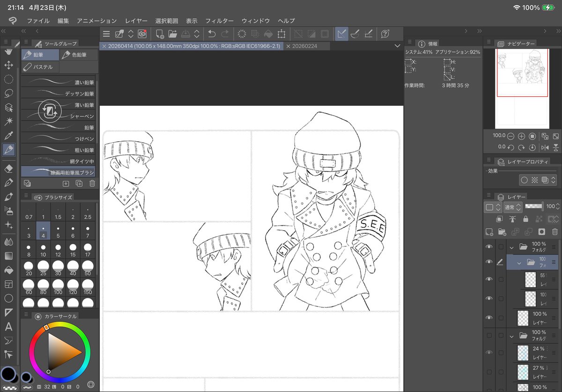Screen dimensions: 562x392
Task: Toggle visibility of the 24 % layer
Action: click(489, 352)
